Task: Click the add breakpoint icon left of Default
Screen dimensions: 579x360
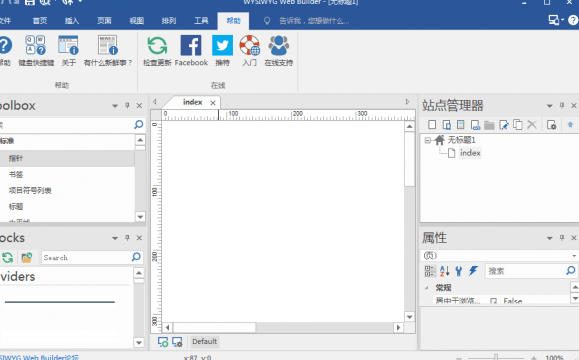Action: pyautogui.click(x=163, y=342)
